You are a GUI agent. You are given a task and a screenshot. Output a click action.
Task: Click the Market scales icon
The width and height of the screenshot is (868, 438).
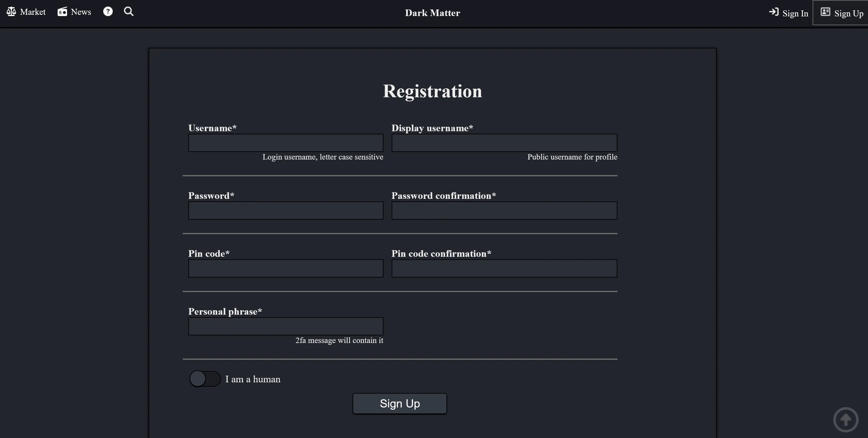click(11, 11)
